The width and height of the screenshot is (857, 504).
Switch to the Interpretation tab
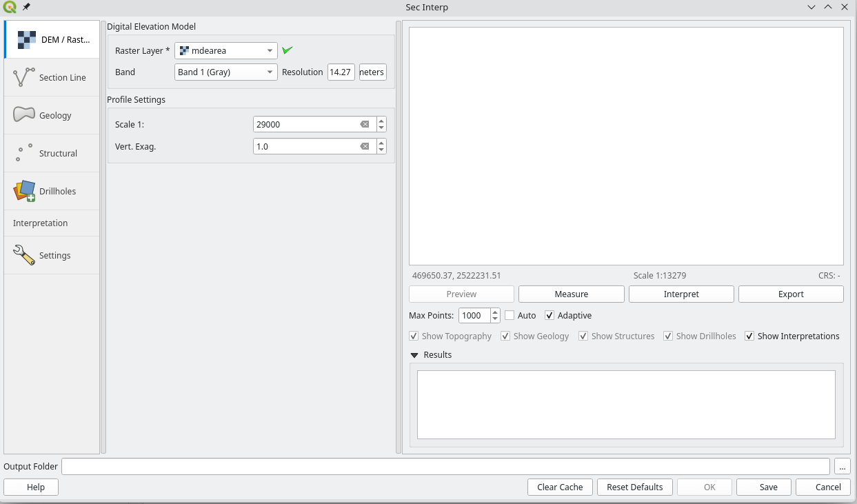coord(41,223)
